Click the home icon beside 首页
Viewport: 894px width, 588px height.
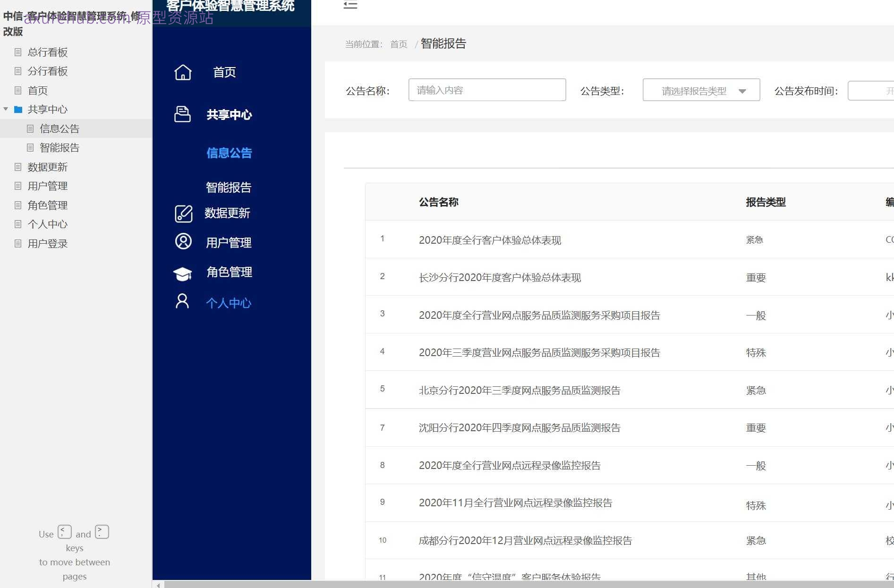(183, 72)
